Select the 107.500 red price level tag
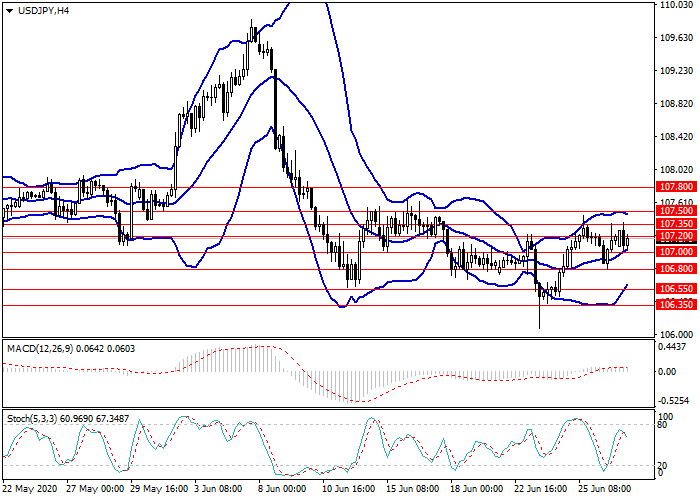Screen dimensions: 700x500 [x=676, y=212]
